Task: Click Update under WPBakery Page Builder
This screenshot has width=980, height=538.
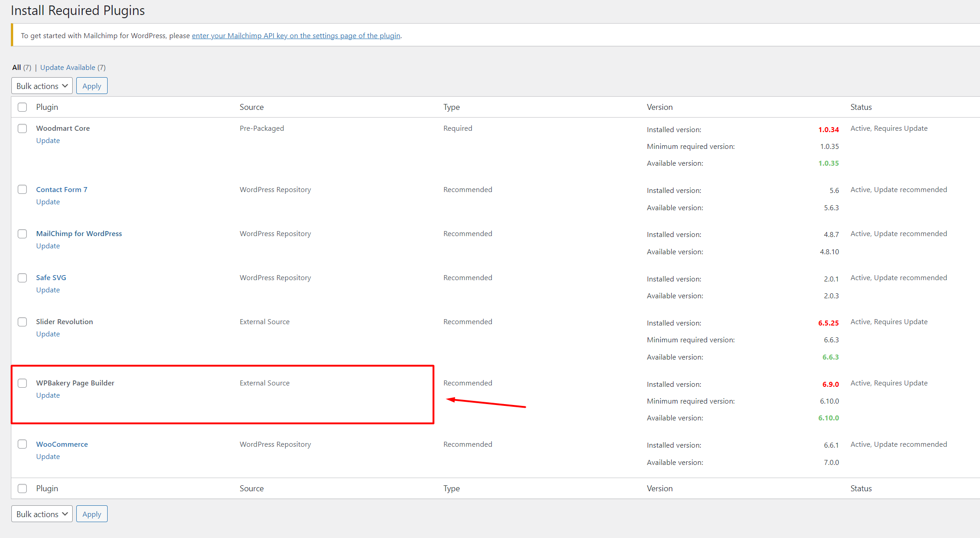Action: coord(48,395)
